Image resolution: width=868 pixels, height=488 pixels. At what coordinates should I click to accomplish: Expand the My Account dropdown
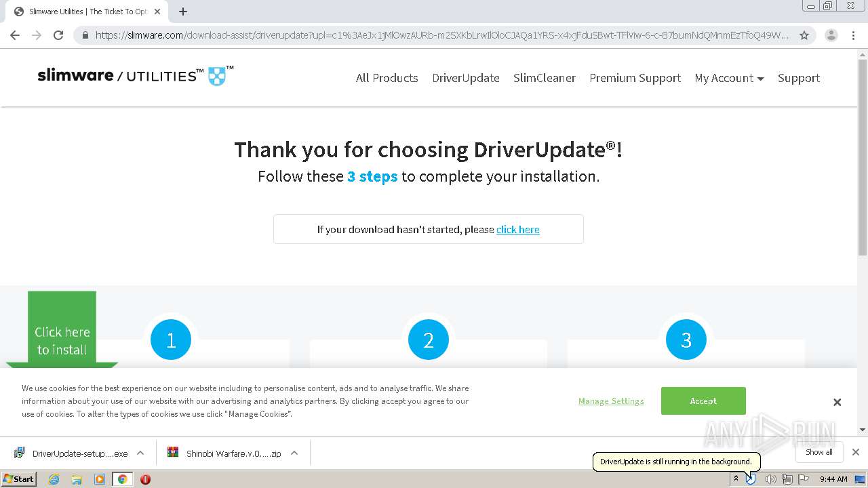point(729,78)
